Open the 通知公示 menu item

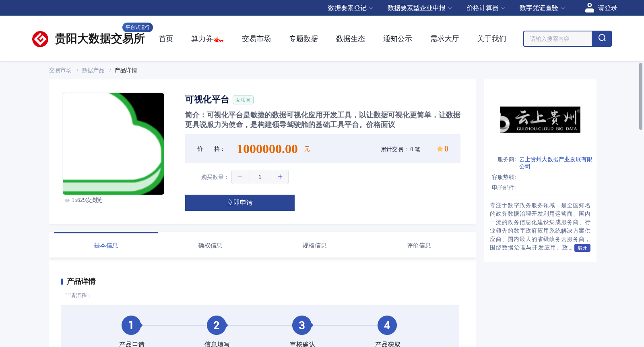tap(397, 39)
